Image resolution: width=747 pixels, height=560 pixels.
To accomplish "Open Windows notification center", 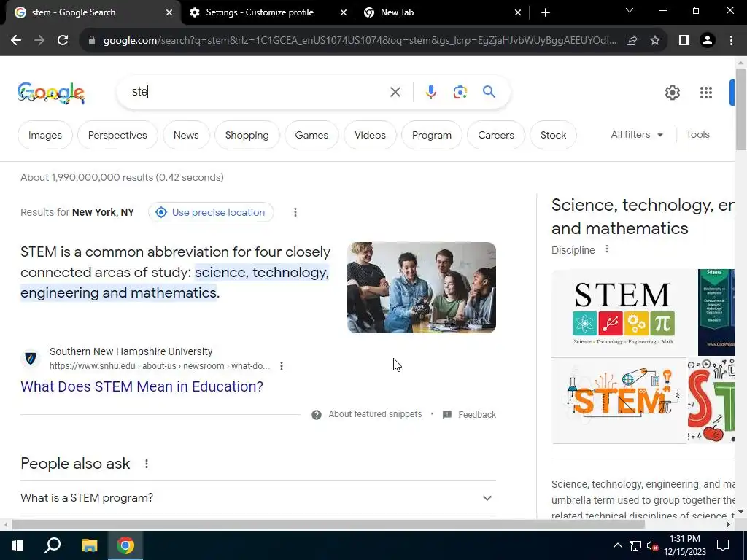I will click(723, 545).
